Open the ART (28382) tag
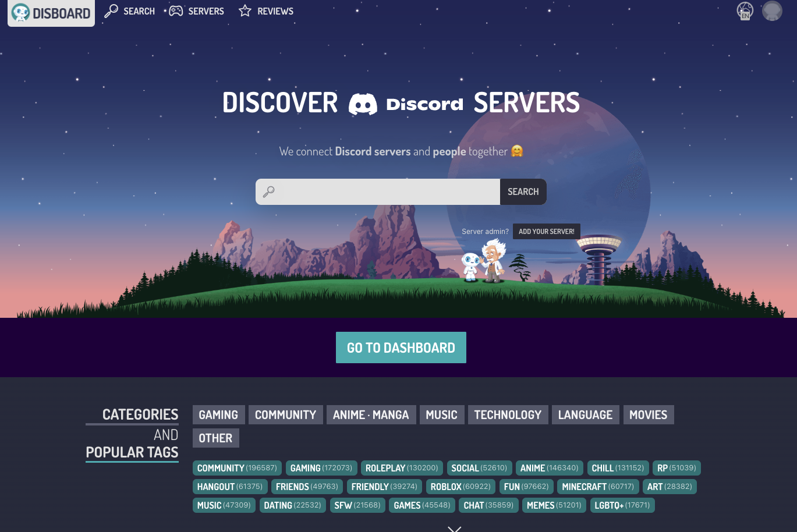Image resolution: width=797 pixels, height=532 pixels. click(670, 487)
